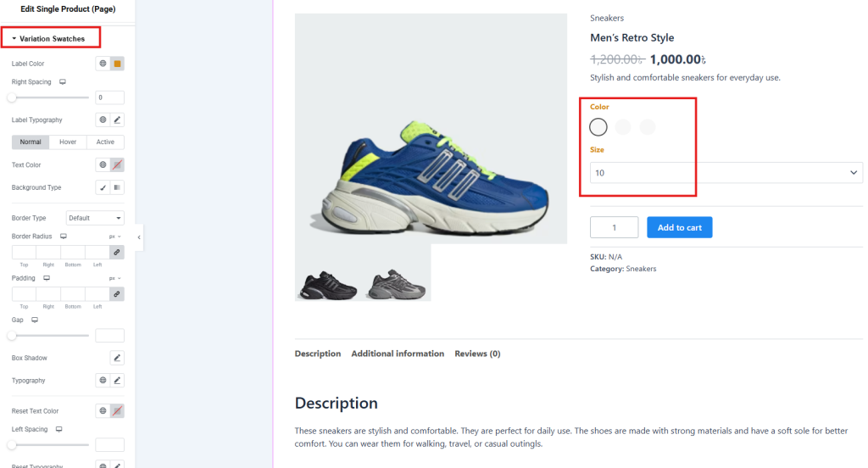Select the first outlined color swatch

(x=598, y=127)
